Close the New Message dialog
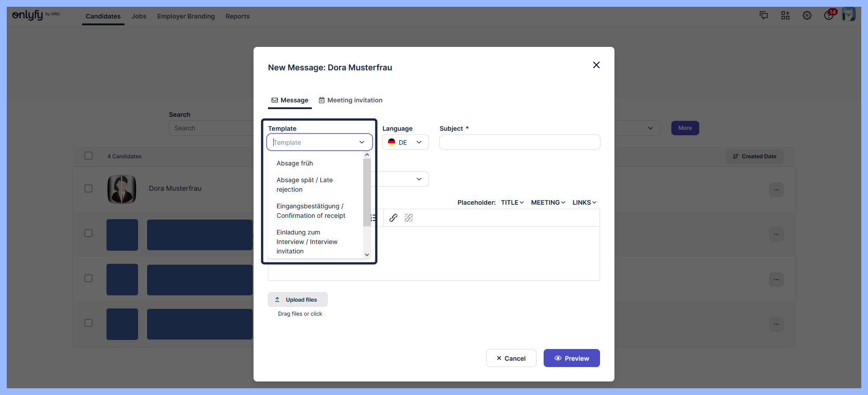The height and width of the screenshot is (395, 868). 596,65
